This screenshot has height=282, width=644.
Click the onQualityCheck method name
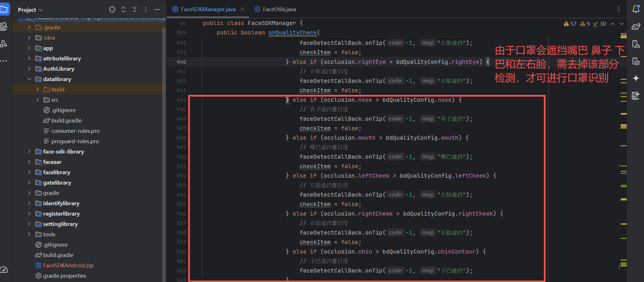pyautogui.click(x=292, y=32)
